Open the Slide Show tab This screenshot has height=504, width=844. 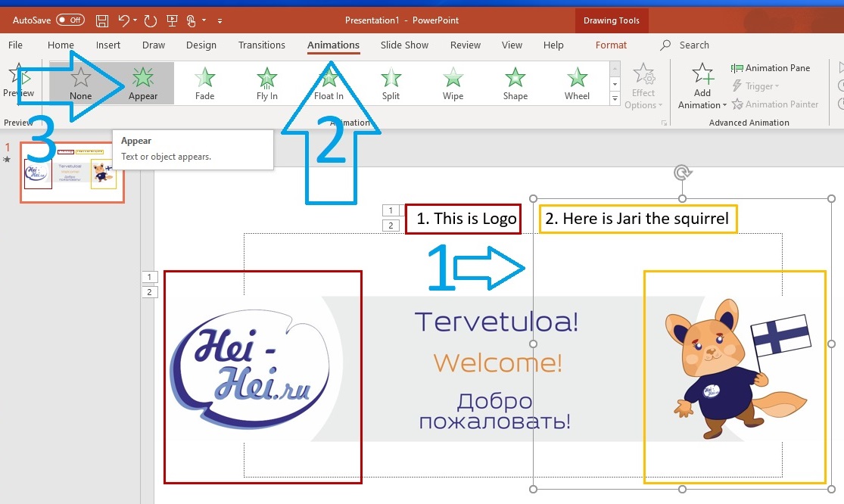(404, 45)
